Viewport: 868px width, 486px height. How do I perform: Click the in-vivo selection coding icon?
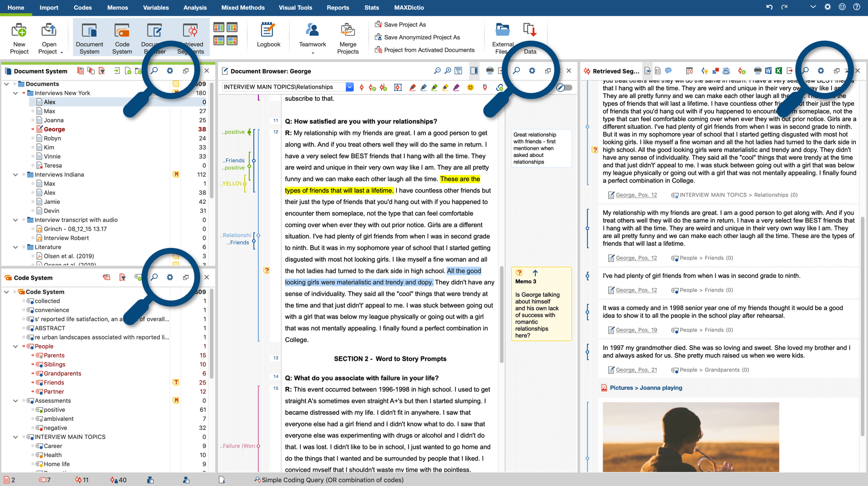[384, 87]
